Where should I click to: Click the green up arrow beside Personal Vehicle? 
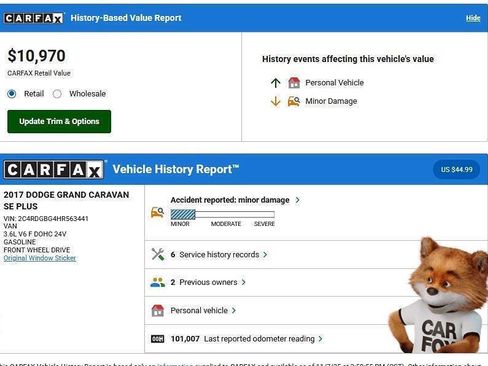[x=276, y=83]
